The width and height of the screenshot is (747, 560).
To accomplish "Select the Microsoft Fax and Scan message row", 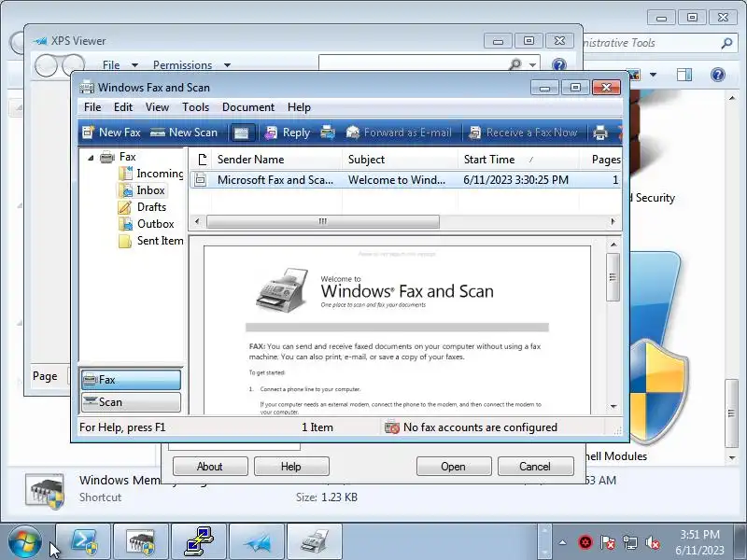I will pos(405,179).
